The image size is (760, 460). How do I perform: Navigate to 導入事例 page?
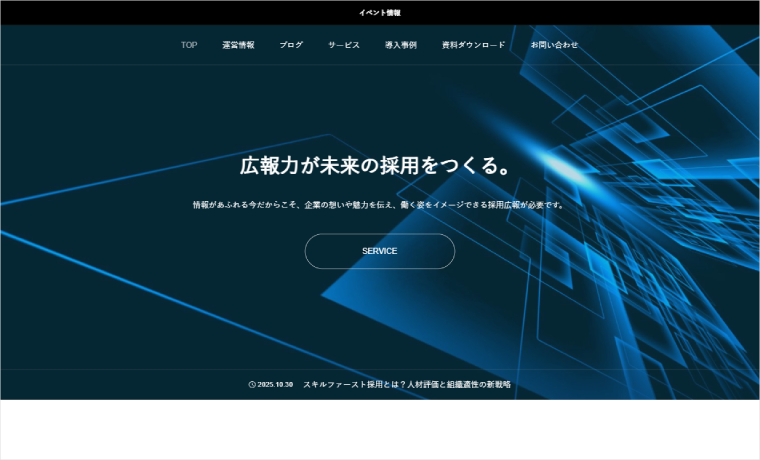(x=401, y=45)
